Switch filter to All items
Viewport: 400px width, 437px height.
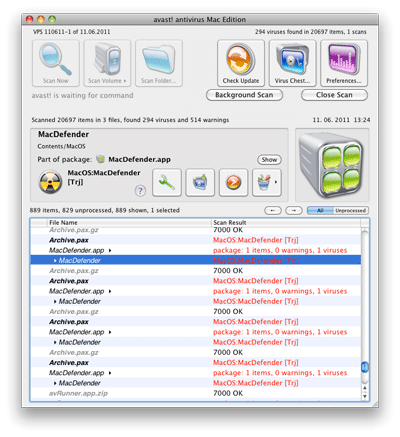tap(320, 211)
